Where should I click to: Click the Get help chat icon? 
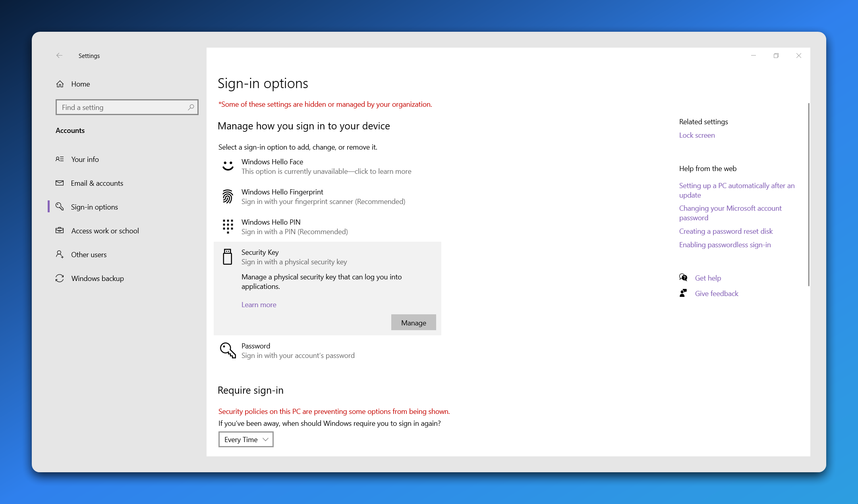pos(683,277)
